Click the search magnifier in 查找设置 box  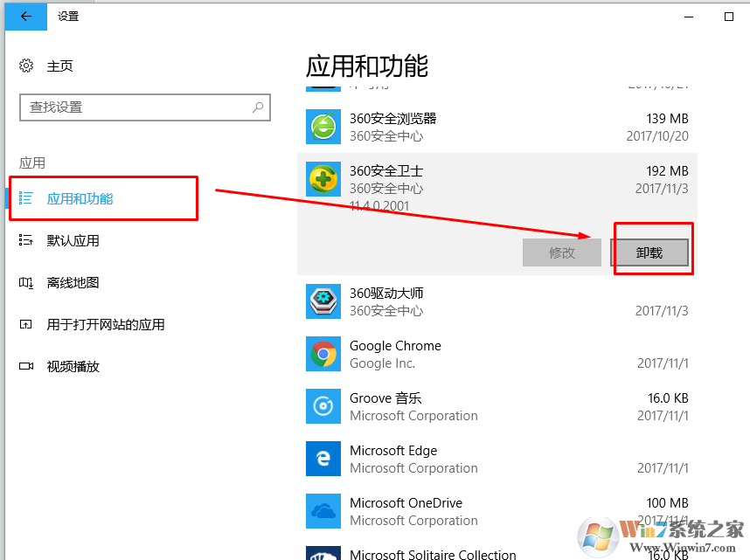pos(256,107)
